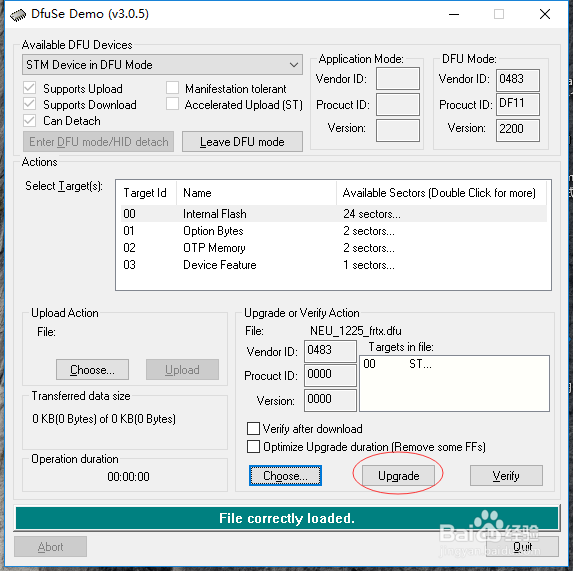Viewport: 573px width, 571px height.
Task: Toggle the Manifestation tolerant checkbox
Action: (172, 88)
